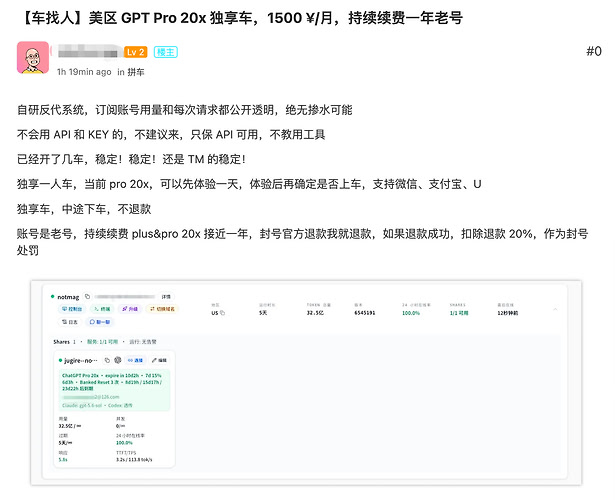The height and width of the screenshot is (500, 615).
Task: Open the post author's avatar
Action: point(33,58)
